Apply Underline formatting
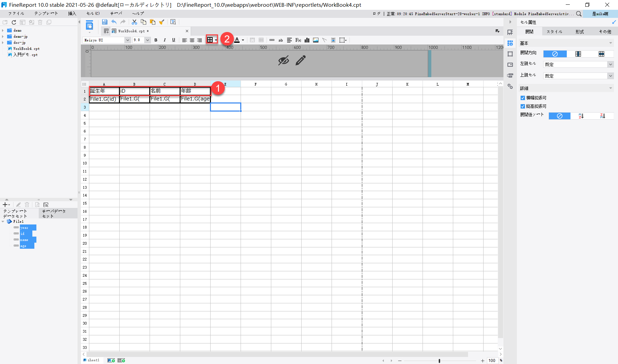 tap(174, 40)
